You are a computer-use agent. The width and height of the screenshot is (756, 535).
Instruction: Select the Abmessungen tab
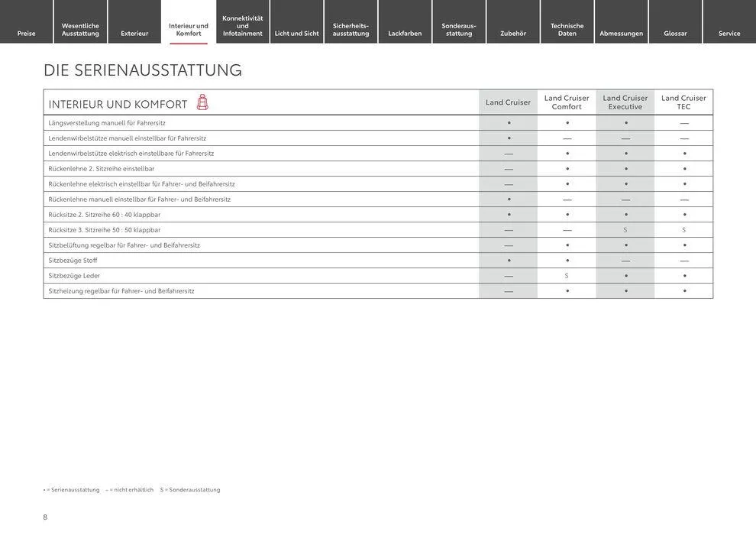coord(621,33)
